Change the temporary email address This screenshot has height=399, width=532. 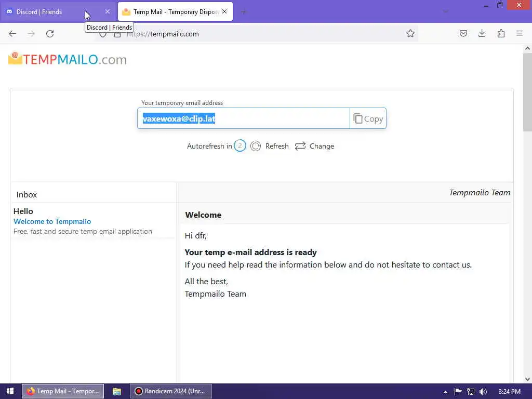314,146
